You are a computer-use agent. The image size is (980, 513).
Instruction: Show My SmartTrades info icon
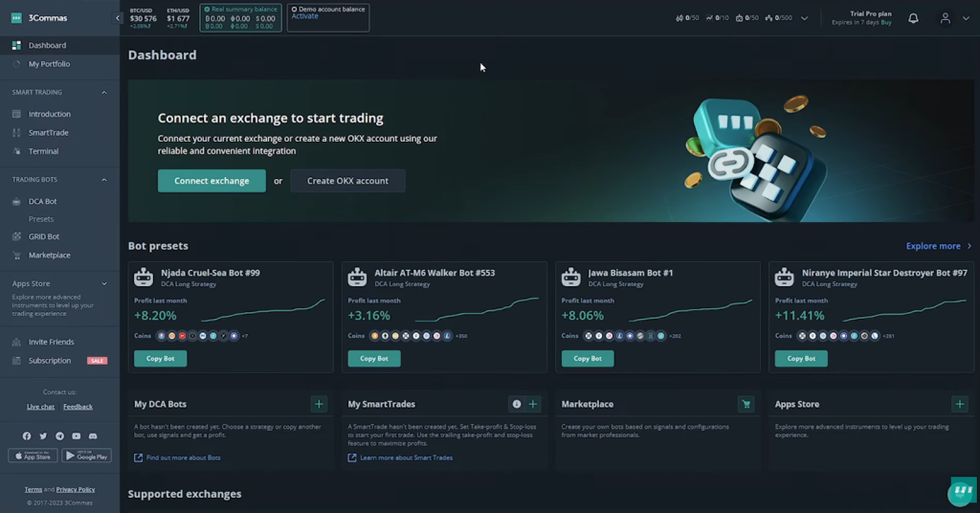click(x=516, y=404)
